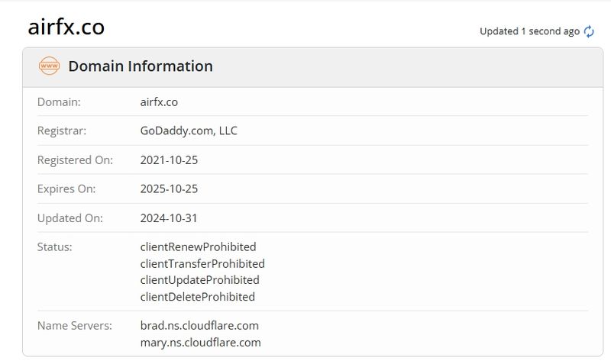611x364 pixels.
Task: Click the updated date 2024-10-31
Action: pyautogui.click(x=169, y=218)
